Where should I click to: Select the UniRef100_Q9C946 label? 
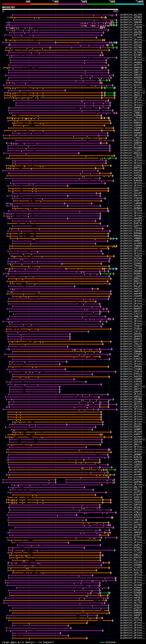click(x=131, y=50)
